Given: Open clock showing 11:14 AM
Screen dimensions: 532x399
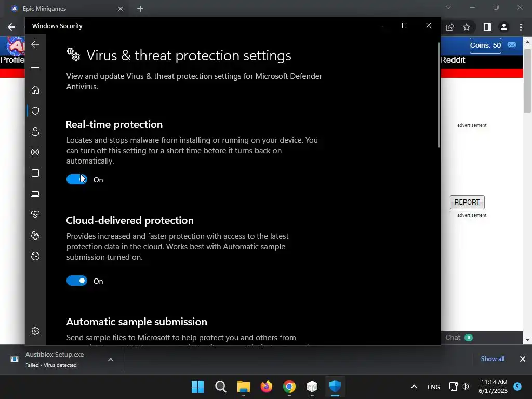Looking at the screenshot, I should (x=493, y=387).
